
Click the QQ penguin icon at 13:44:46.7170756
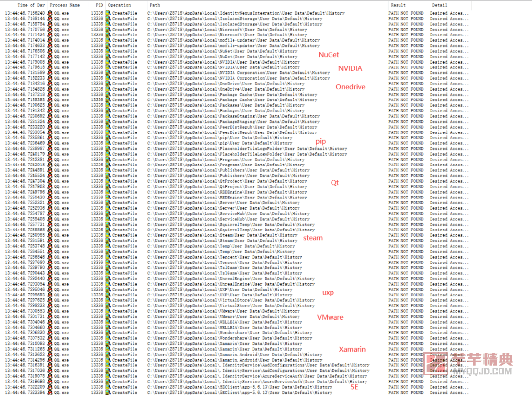coord(50,30)
